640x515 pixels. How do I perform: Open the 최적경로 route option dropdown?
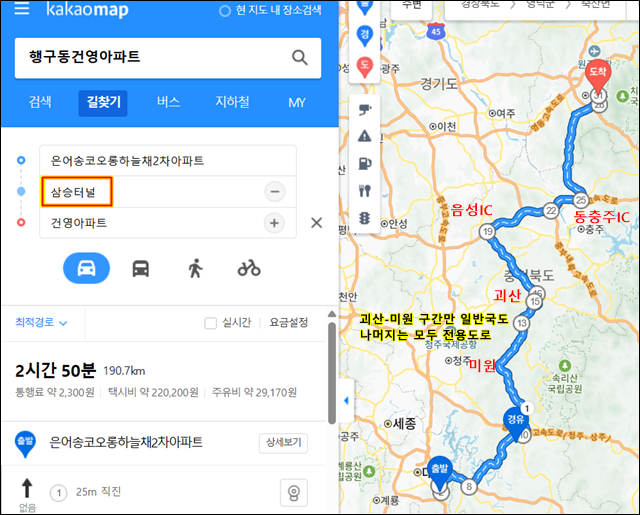click(x=41, y=322)
